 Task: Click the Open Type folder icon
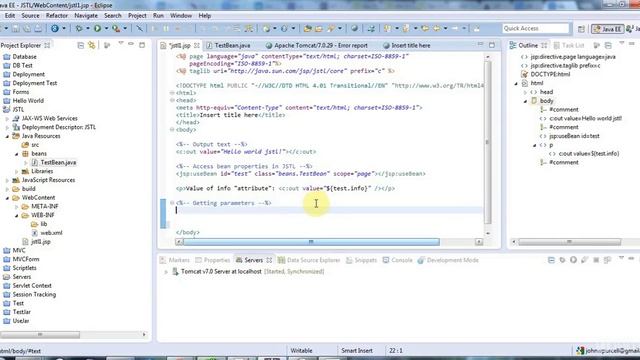click(307, 29)
